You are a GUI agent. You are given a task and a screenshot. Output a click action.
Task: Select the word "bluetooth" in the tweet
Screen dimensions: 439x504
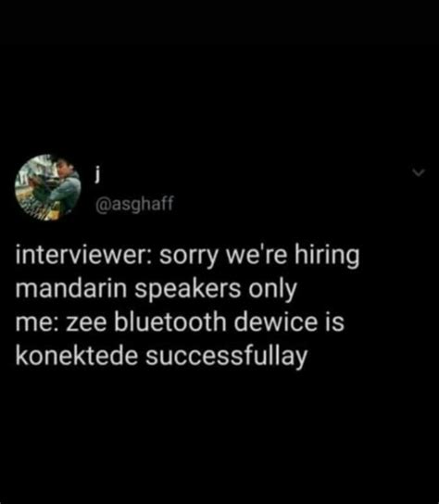(x=170, y=321)
